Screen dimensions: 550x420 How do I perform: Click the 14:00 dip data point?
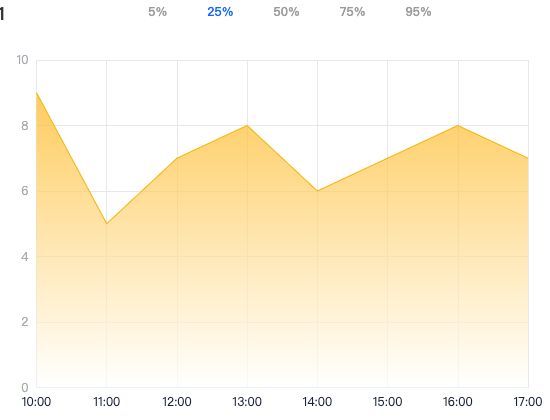point(317,191)
